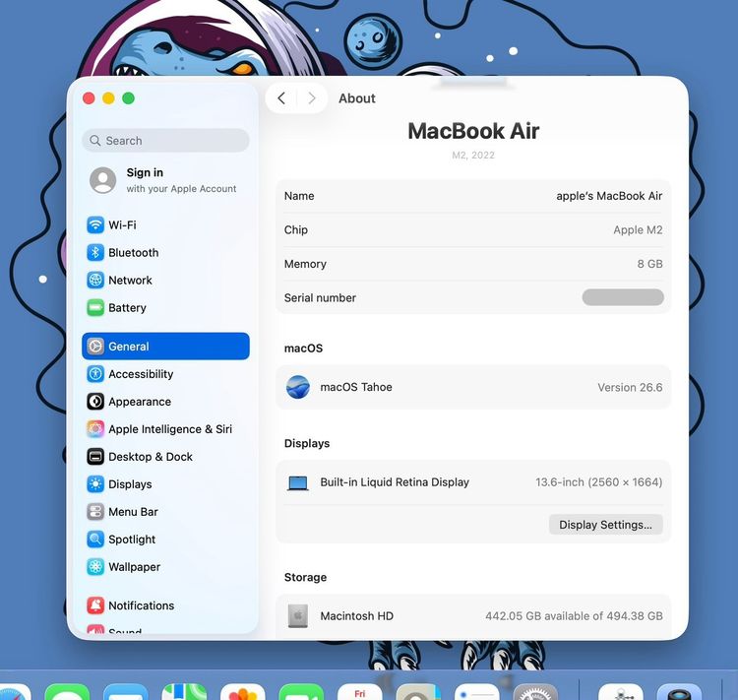This screenshot has height=700, width=738.
Task: Focus the Search field in the sidebar
Action: pos(165,141)
